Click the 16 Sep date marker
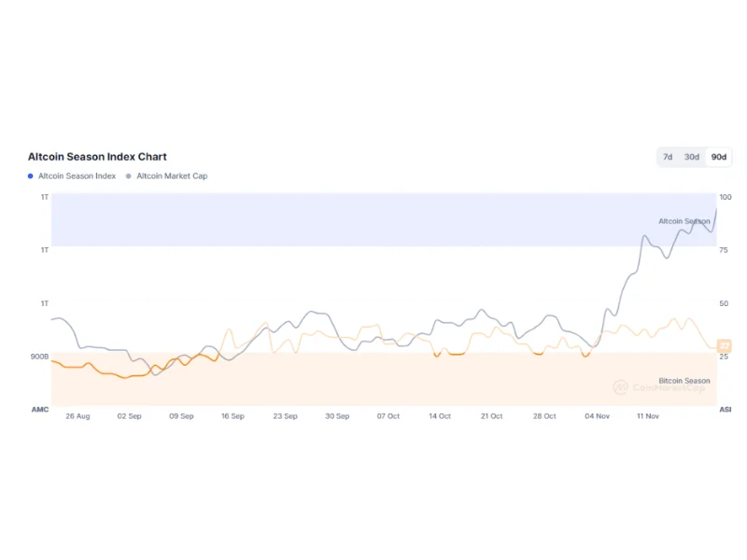Image resolution: width=747 pixels, height=560 pixels. (233, 416)
